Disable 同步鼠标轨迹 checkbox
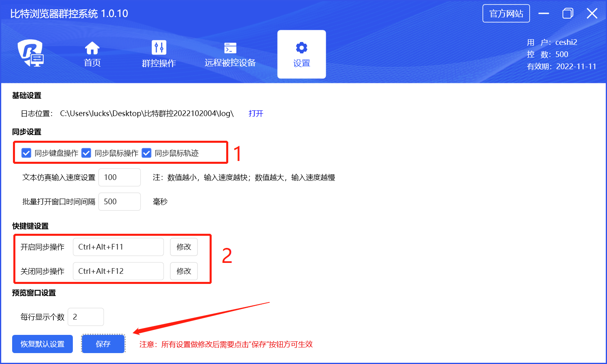Viewport: 607px width, 364px height. (146, 153)
